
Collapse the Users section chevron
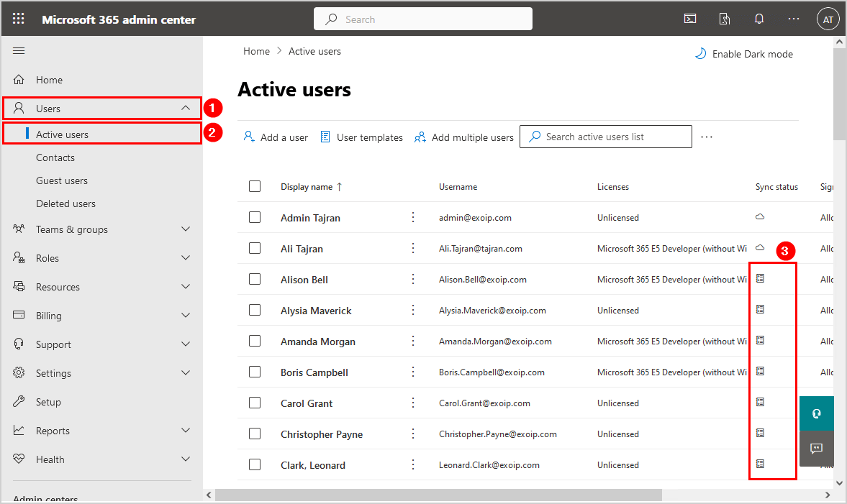coord(186,109)
